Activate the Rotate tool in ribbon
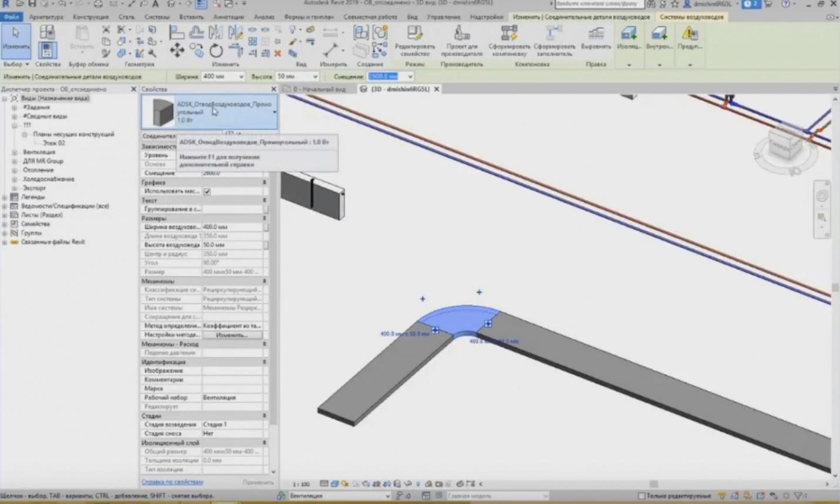 pyautogui.click(x=216, y=51)
